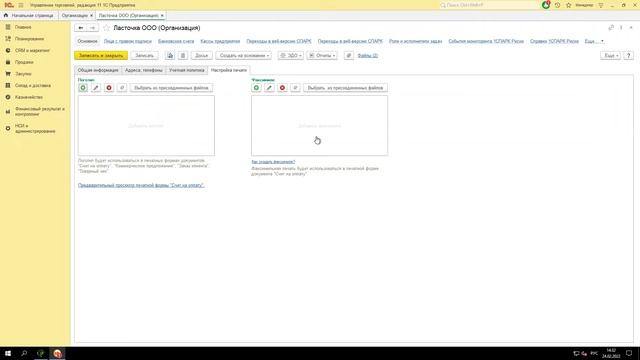Open history via the clock icon in title bar
The height and width of the screenshot is (360, 640).
point(558,5)
